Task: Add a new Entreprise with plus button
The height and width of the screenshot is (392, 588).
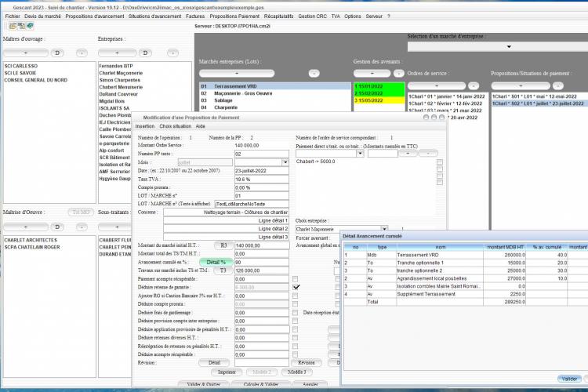Action: (x=118, y=53)
